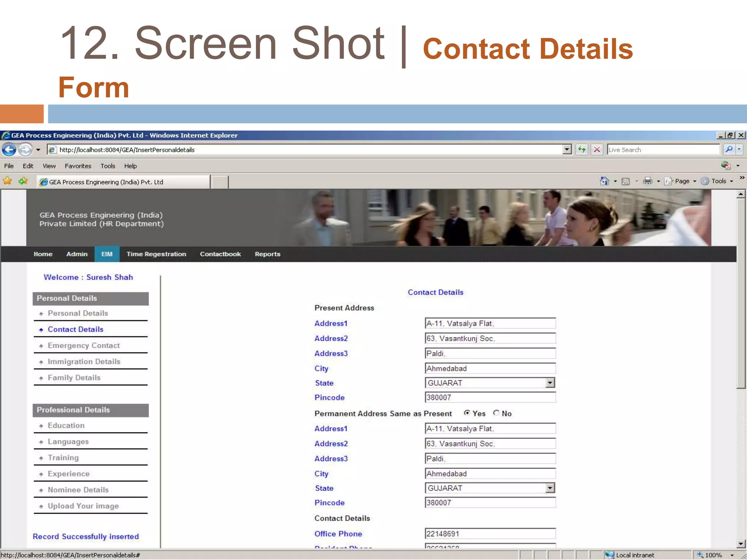Click the Print icon in toolbar

point(648,181)
